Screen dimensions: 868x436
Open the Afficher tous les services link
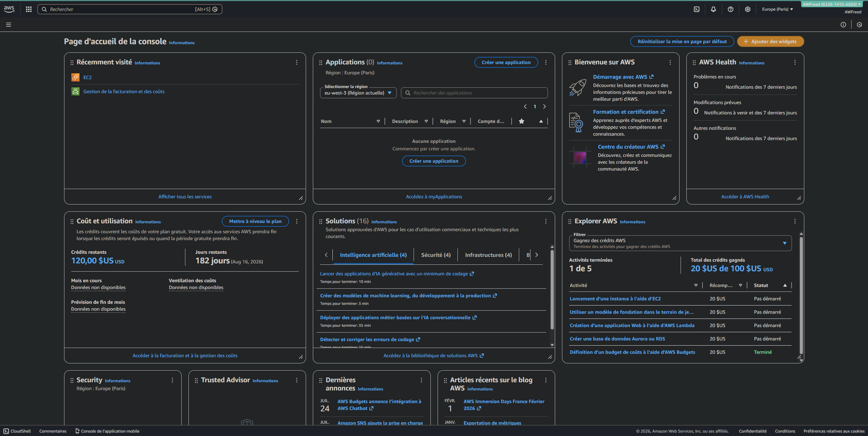pos(185,197)
